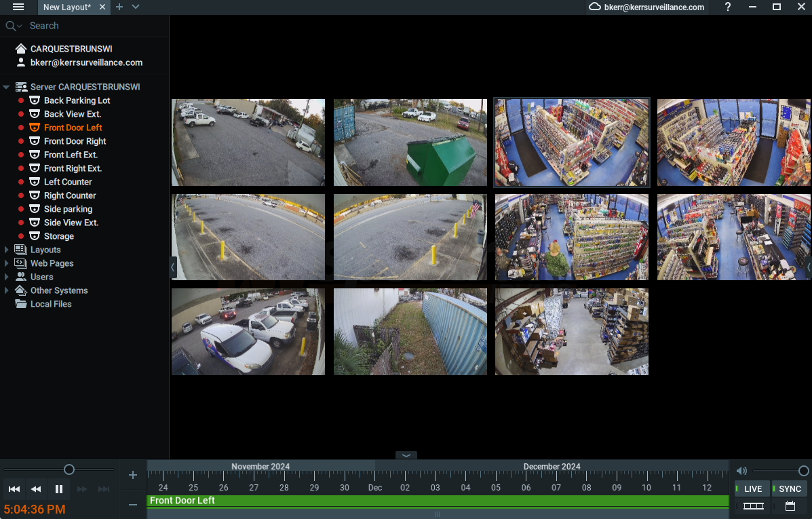
Task: Expand the Other Systems node
Action: click(x=6, y=290)
